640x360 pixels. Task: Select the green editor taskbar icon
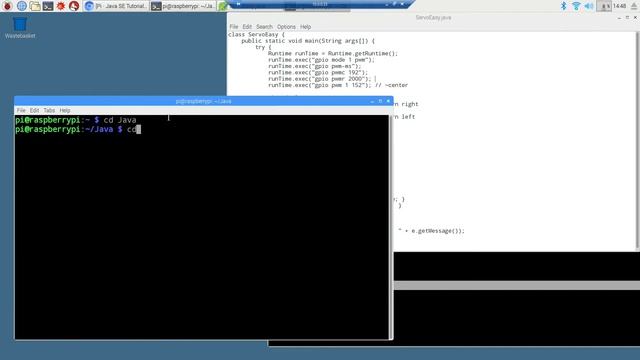tap(222, 6)
